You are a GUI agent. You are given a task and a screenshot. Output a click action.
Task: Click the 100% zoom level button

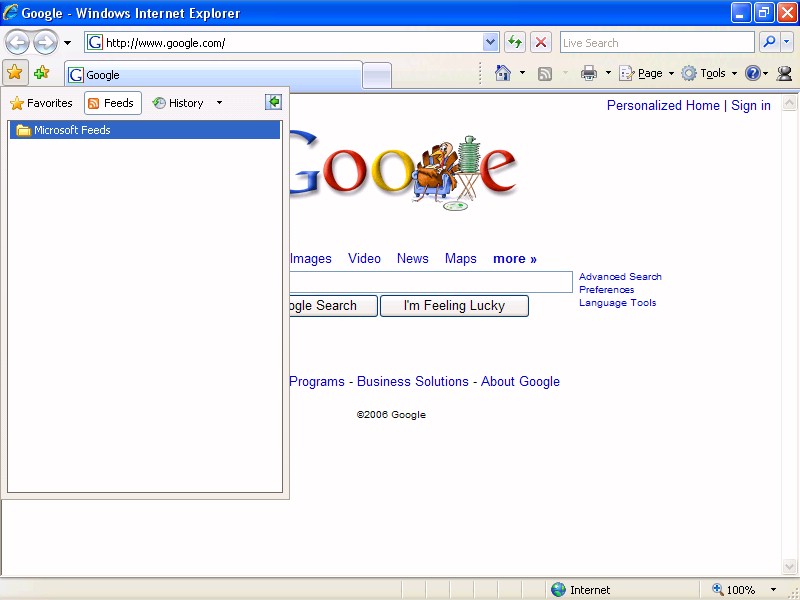pos(734,590)
